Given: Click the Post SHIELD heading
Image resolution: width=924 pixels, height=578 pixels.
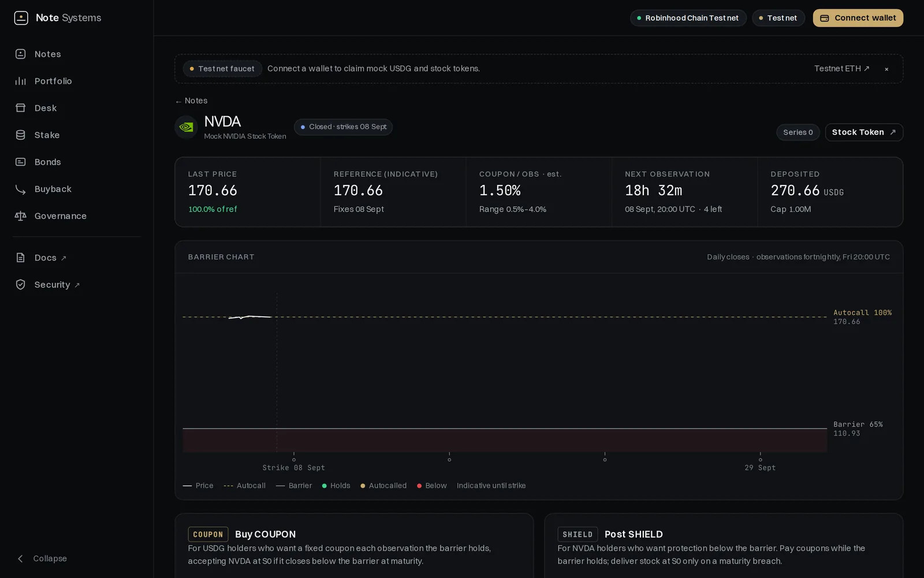Looking at the screenshot, I should click(x=634, y=535).
